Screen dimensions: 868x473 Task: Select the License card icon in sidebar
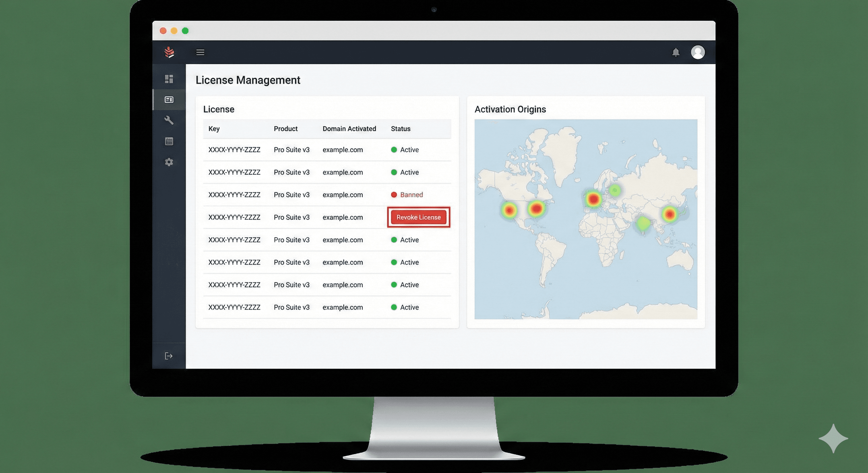click(x=169, y=100)
